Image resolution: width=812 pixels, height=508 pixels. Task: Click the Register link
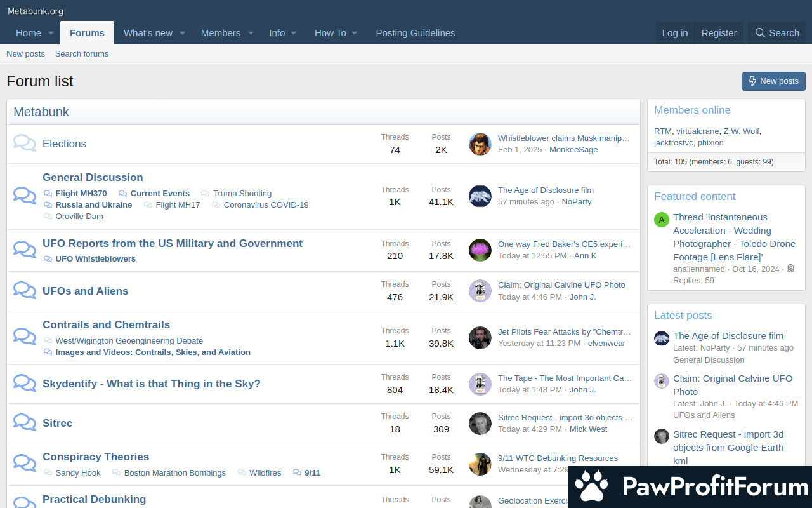pos(719,33)
